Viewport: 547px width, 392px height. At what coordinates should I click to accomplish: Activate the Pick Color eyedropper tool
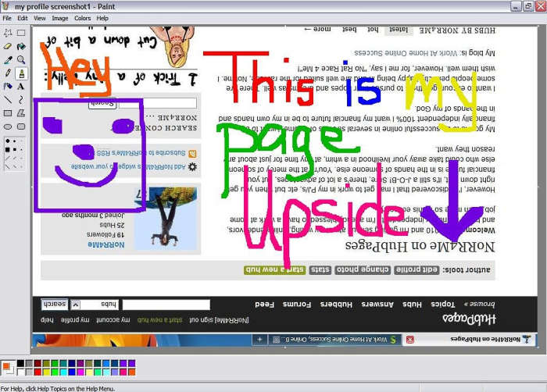[8, 59]
